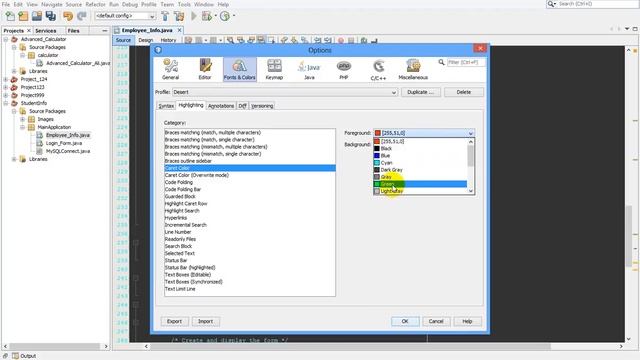Open the Profile Desert dropdown
This screenshot has height=360, width=640.
pos(285,92)
